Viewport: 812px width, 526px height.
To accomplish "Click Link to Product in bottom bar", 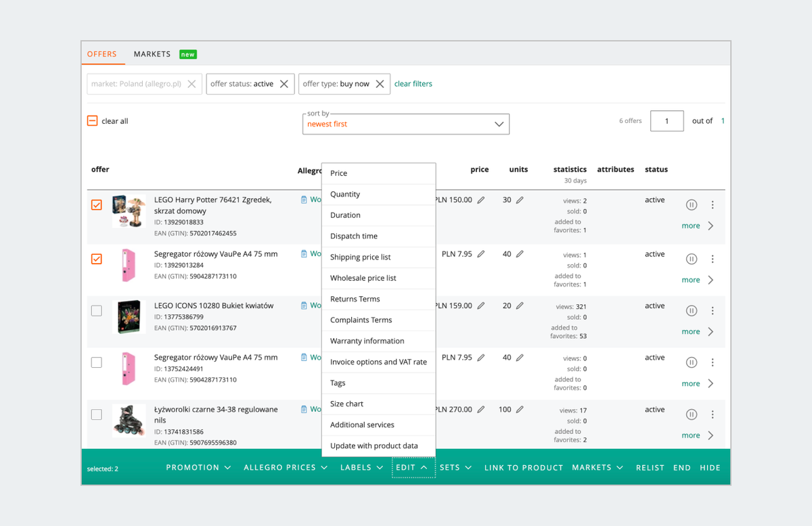I will (x=524, y=467).
